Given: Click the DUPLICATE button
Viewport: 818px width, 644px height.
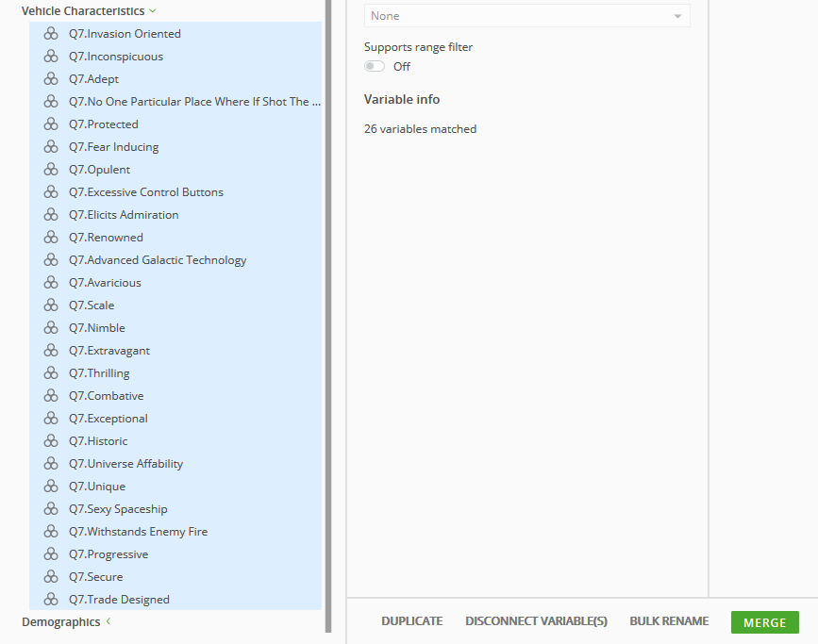Looking at the screenshot, I should (412, 621).
